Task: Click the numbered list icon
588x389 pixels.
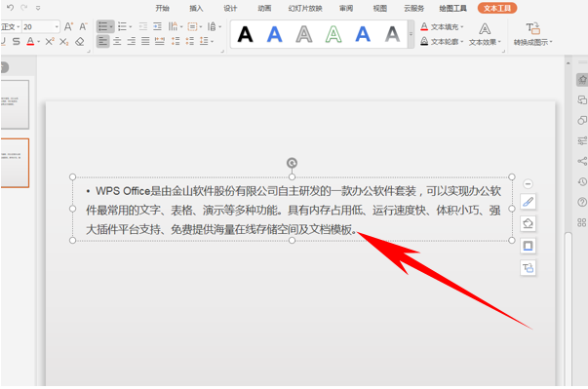Action: 122,26
